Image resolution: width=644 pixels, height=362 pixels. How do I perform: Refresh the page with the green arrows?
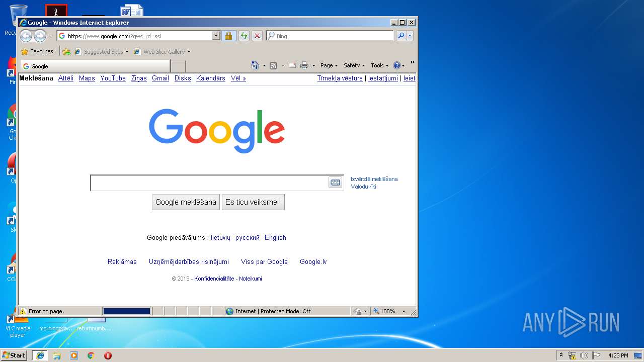pos(244,36)
